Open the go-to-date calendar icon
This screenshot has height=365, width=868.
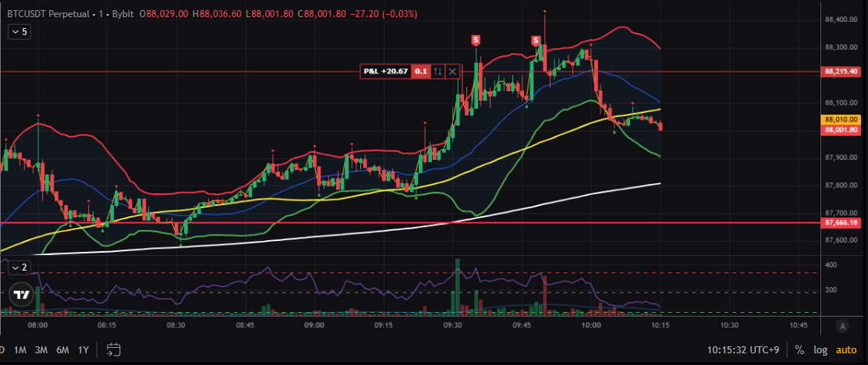tap(113, 349)
